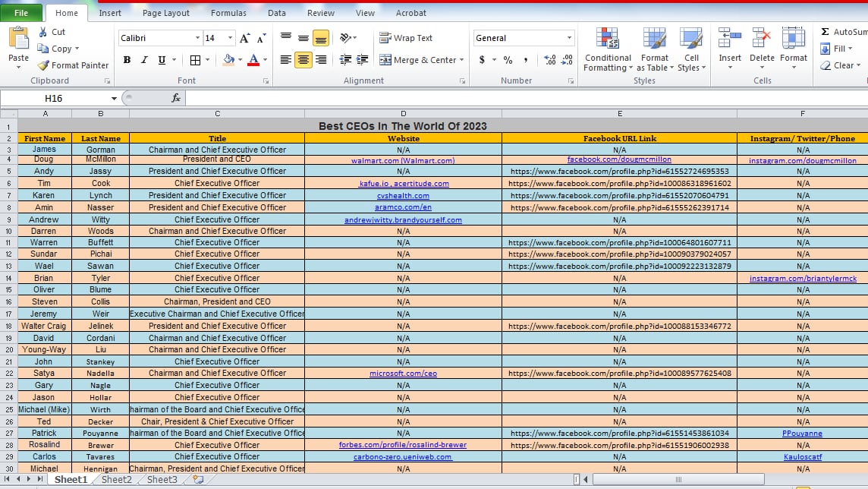Apply the red font color swatch

253,60
